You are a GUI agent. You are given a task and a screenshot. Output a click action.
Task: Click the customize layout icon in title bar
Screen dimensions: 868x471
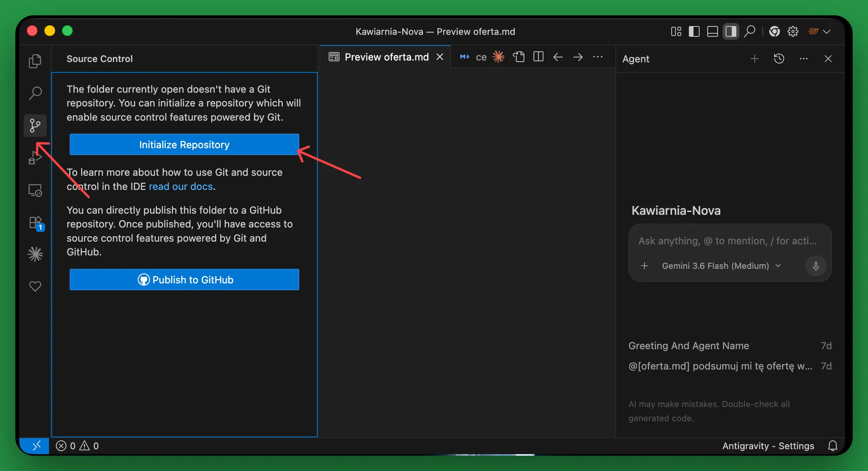(676, 31)
